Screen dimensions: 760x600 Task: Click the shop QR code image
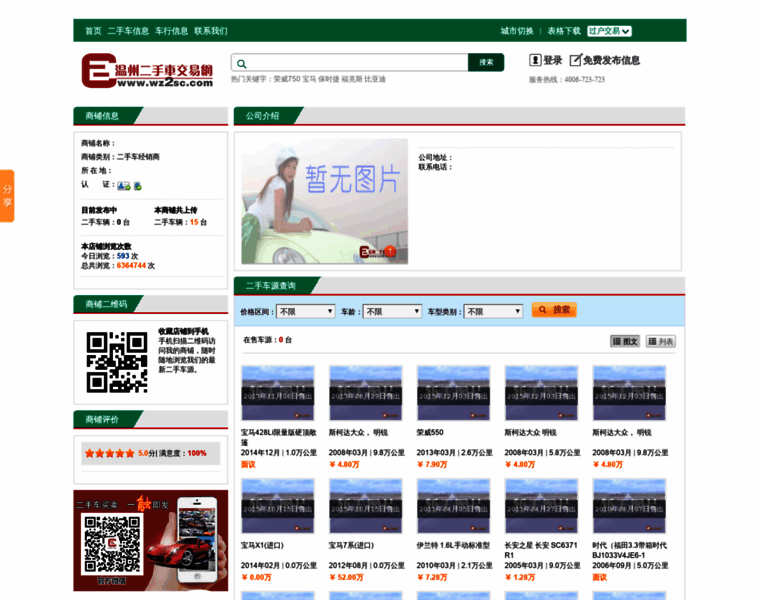[117, 362]
